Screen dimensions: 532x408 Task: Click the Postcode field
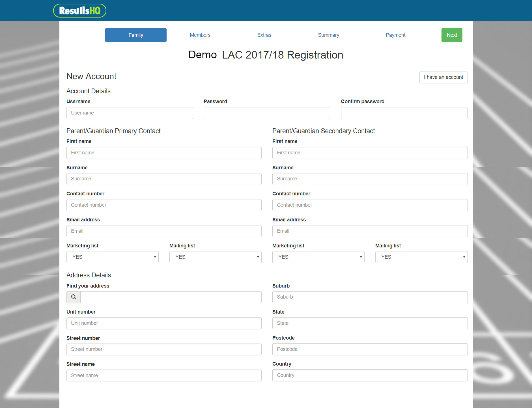pos(370,349)
